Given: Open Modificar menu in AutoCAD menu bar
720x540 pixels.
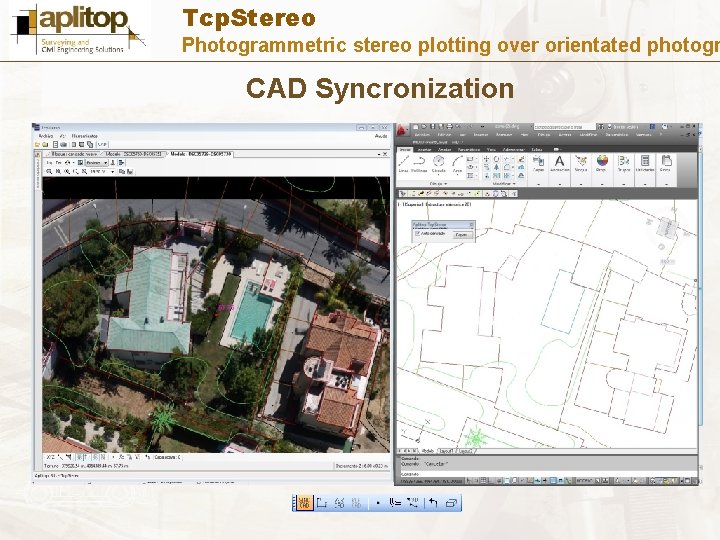Looking at the screenshot, I should [588, 135].
